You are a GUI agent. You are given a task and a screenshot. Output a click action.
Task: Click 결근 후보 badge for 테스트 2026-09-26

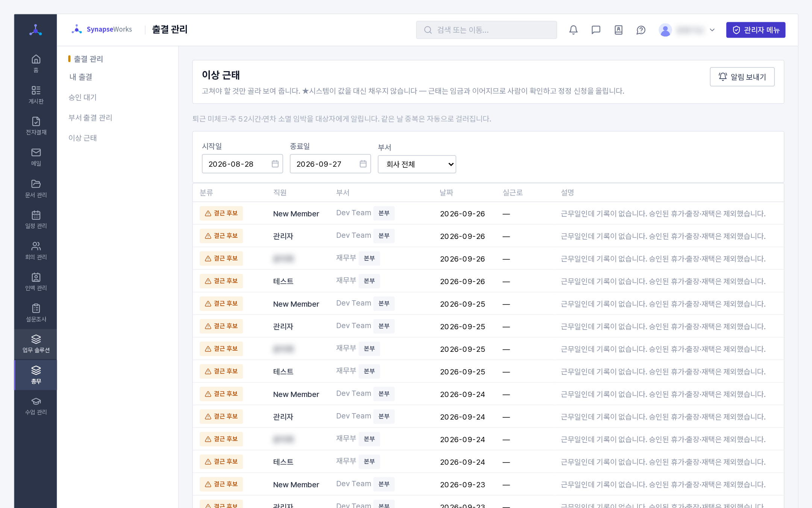[x=221, y=281]
